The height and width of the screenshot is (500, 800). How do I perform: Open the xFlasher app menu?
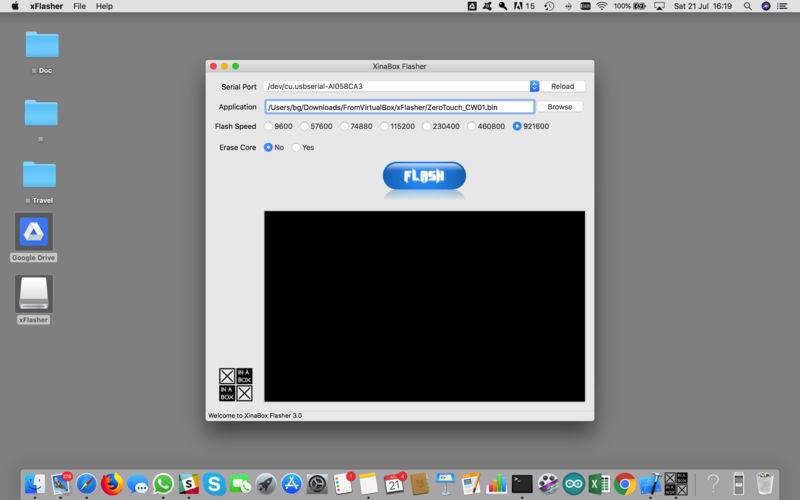46,6
